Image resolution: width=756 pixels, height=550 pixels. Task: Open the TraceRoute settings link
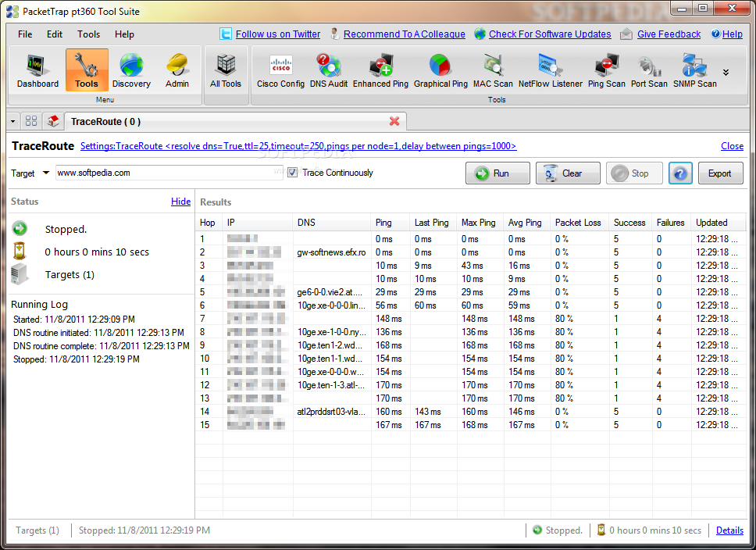[x=298, y=146]
